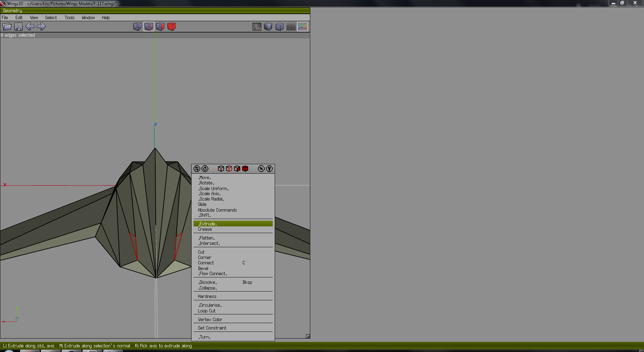Choose Flow Connect from the context menu
This screenshot has height=352, width=644.
[x=233, y=274]
